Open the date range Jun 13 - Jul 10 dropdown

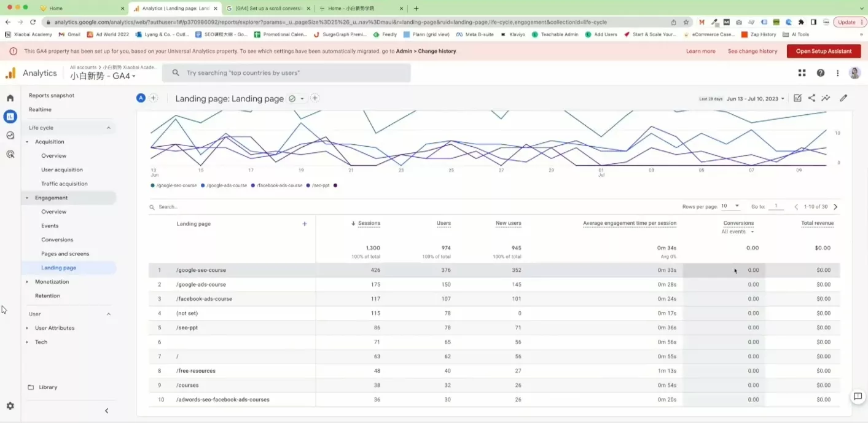point(756,99)
